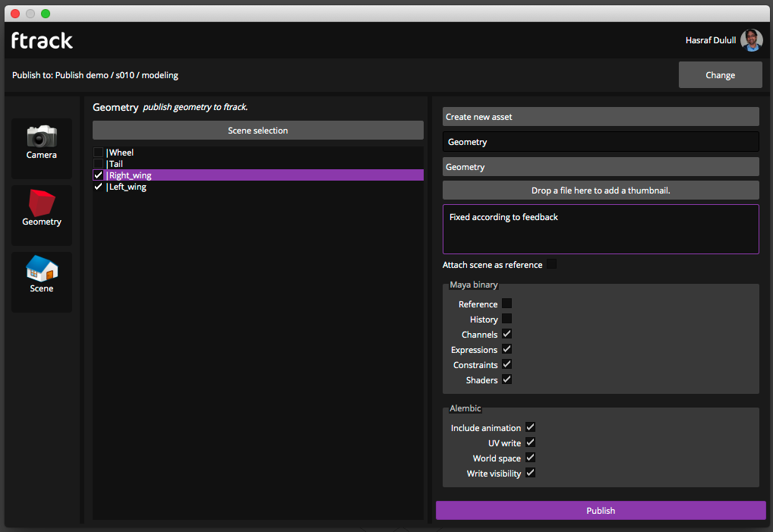Disable the Expressions checkbox
The width and height of the screenshot is (773, 532).
506,349
